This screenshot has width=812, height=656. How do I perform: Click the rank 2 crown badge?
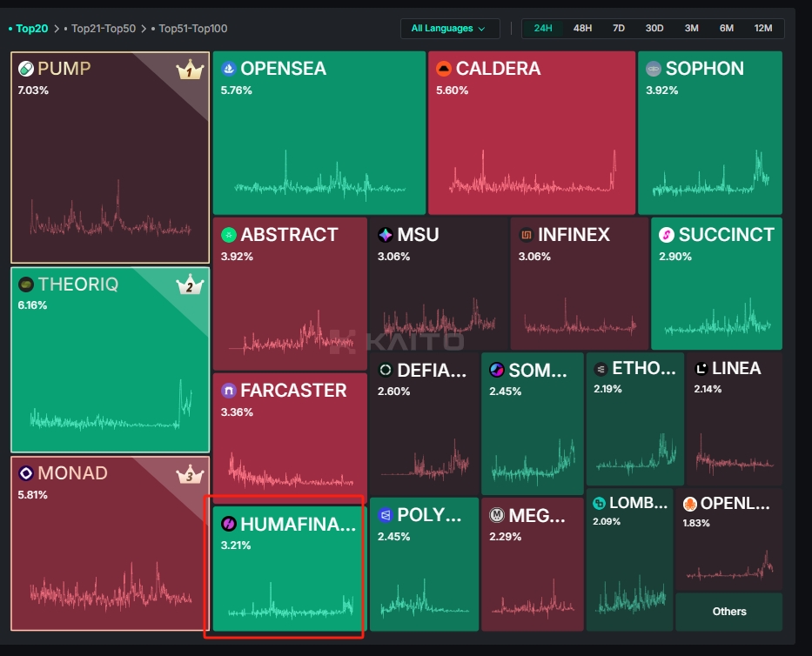[190, 284]
